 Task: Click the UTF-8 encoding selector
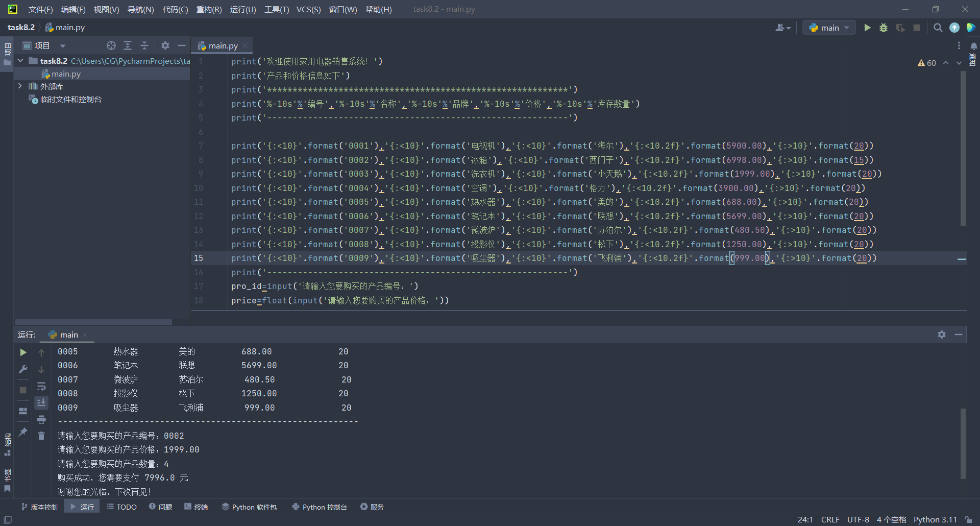(857, 519)
